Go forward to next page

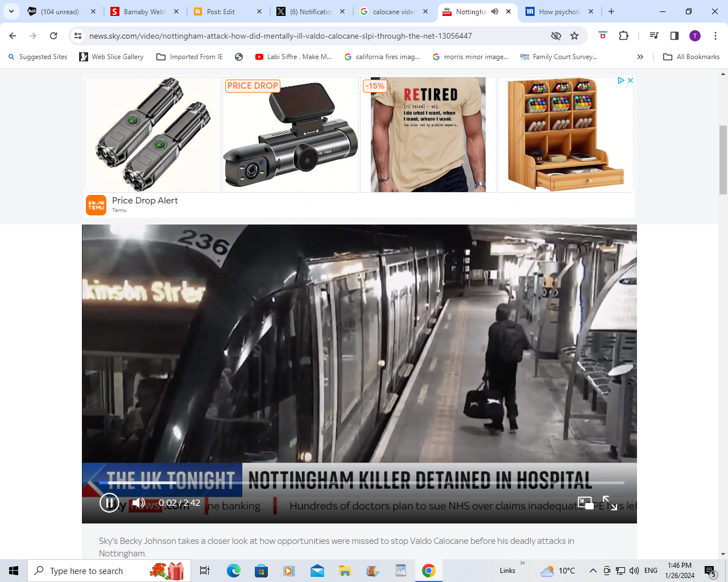pos(33,36)
